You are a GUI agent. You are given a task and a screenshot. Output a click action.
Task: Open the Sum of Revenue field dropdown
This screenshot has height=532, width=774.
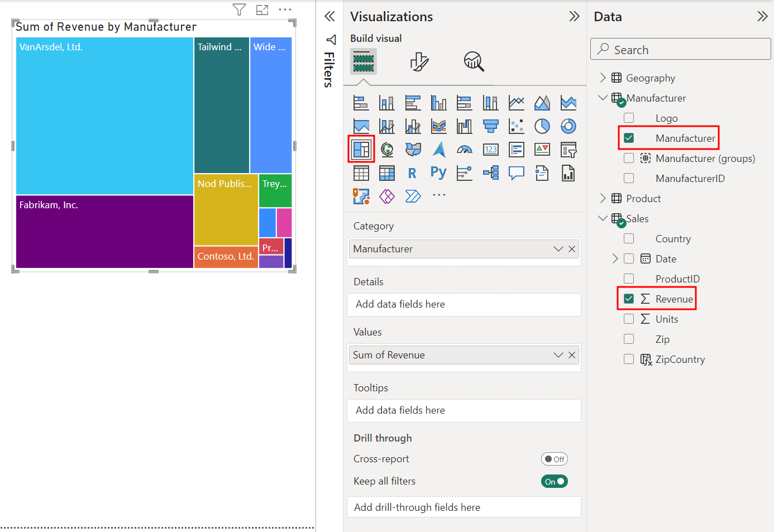coord(558,355)
